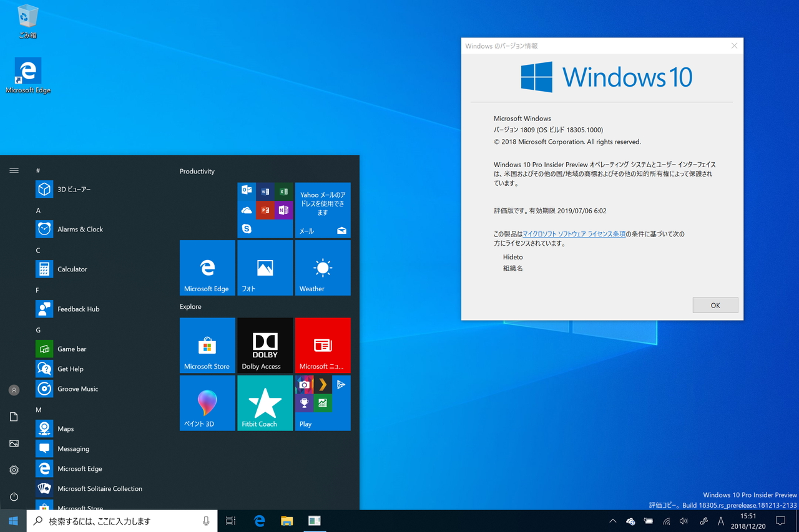Launch Calculator from the app list
Image resolution: width=799 pixels, height=532 pixels.
[x=72, y=269]
